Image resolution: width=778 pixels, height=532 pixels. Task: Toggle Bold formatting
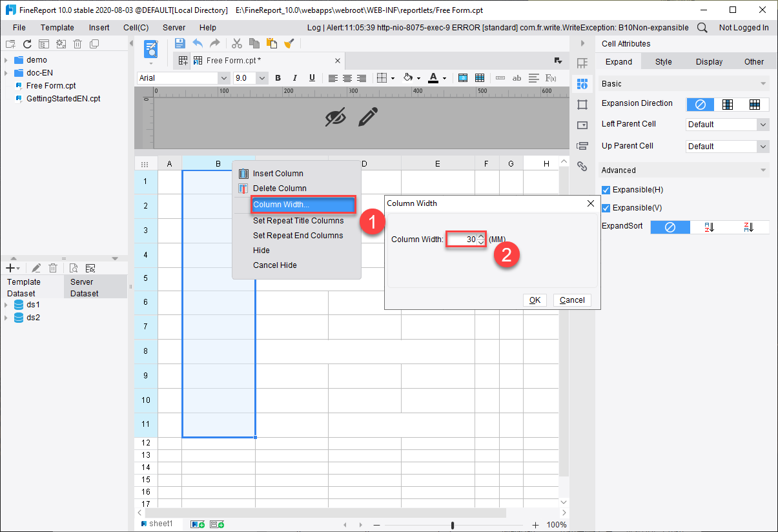278,78
